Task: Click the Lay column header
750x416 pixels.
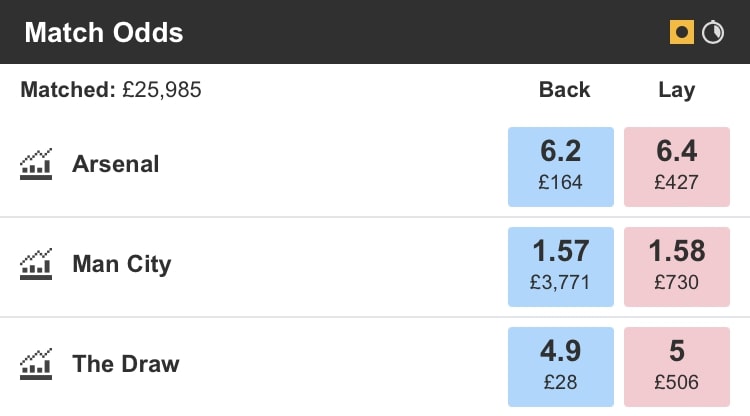Action: click(x=677, y=90)
